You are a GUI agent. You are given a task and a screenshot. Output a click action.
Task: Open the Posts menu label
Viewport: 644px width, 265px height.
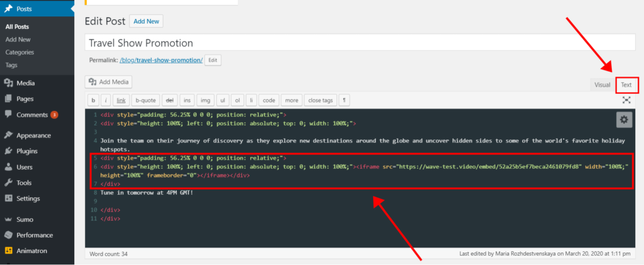25,9
